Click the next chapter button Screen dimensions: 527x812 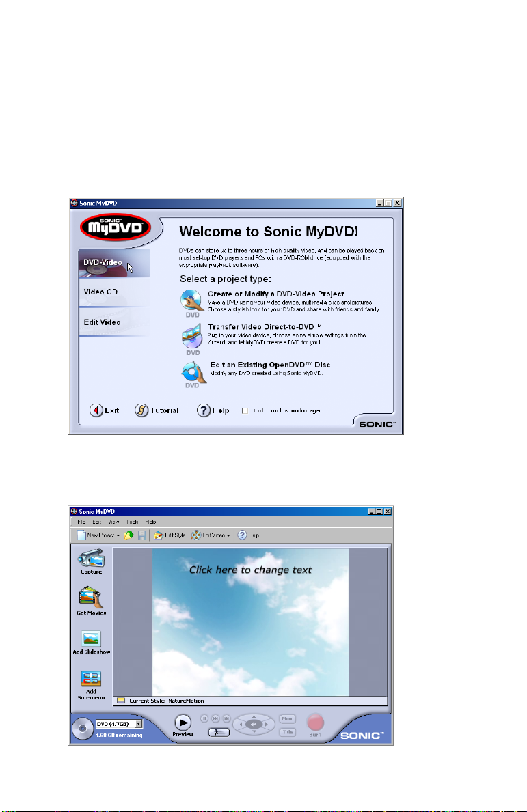[x=226, y=719]
